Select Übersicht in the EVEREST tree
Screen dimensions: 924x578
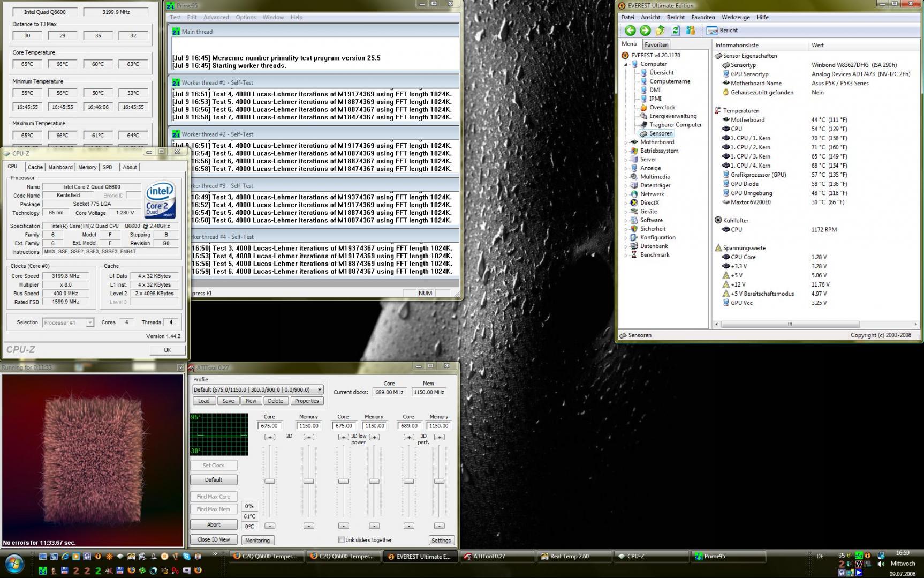[x=662, y=72]
